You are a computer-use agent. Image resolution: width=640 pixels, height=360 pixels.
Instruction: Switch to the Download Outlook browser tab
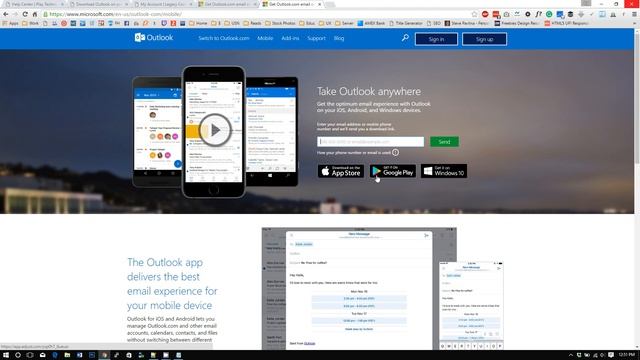pyautogui.click(x=98, y=4)
